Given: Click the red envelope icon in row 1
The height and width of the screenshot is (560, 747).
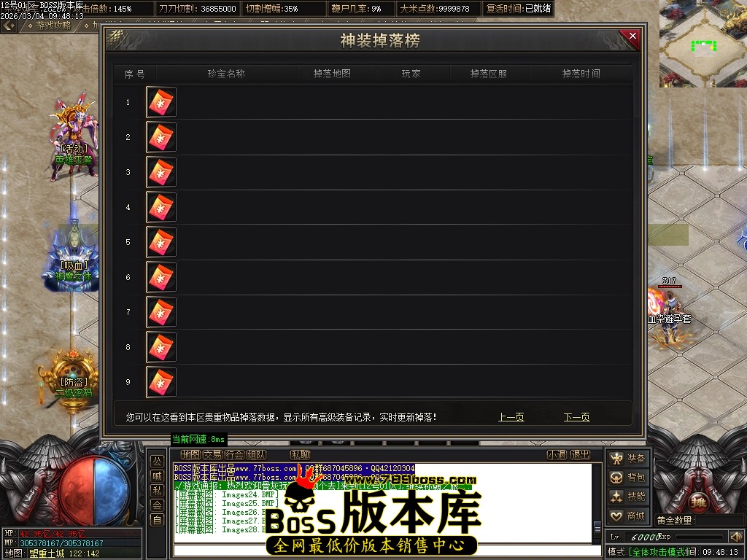Looking at the screenshot, I should (x=161, y=102).
